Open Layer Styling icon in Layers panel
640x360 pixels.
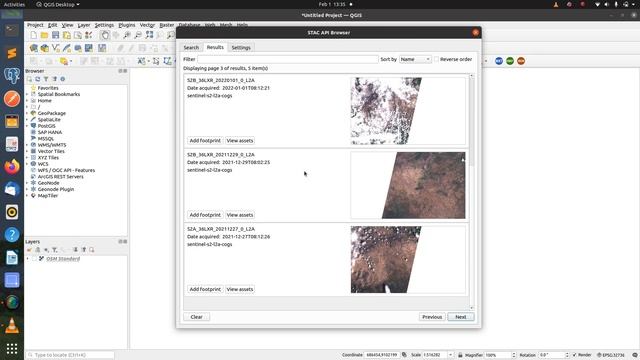click(29, 250)
